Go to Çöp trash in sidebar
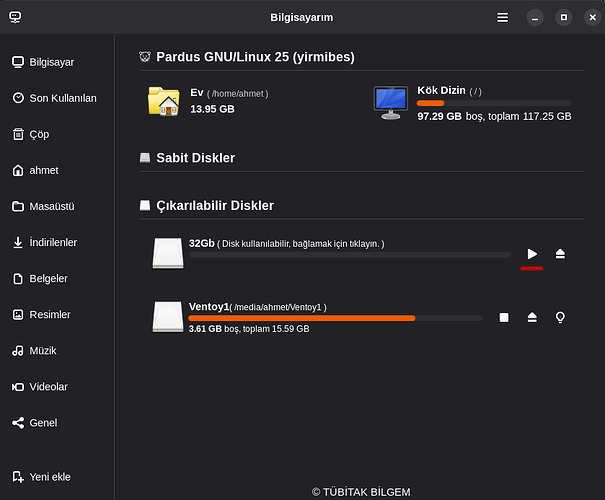This screenshot has width=605, height=500. pos(38,134)
